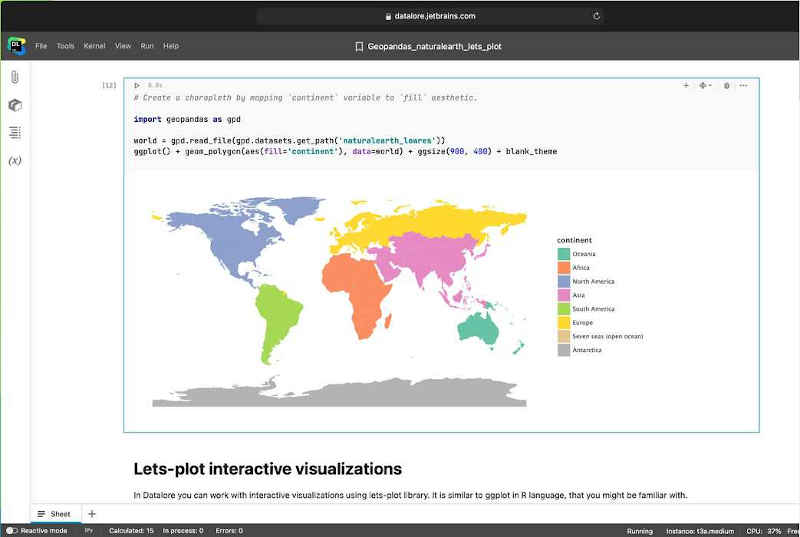Select the Sheet tab
800x537 pixels.
click(55, 514)
